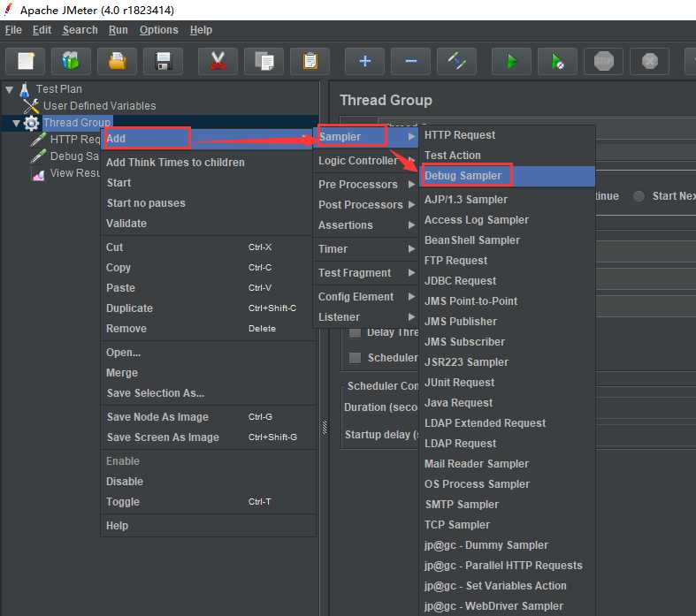Choose Remove in context menu
Viewport: 696px width, 616px height.
point(208,329)
